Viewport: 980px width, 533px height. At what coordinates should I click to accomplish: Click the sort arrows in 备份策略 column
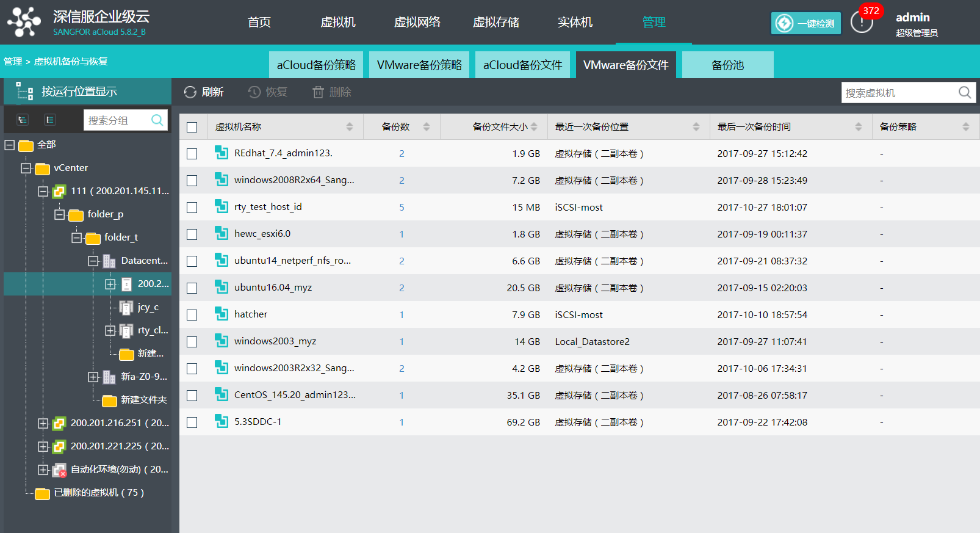[x=966, y=127]
